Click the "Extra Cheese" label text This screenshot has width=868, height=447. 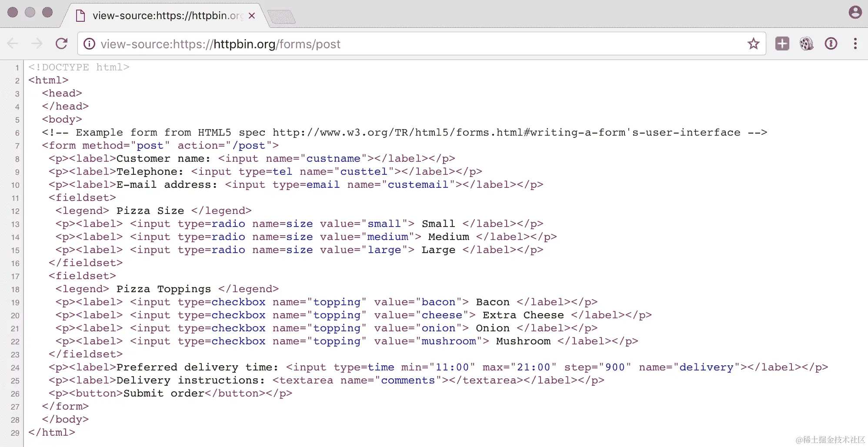click(523, 315)
